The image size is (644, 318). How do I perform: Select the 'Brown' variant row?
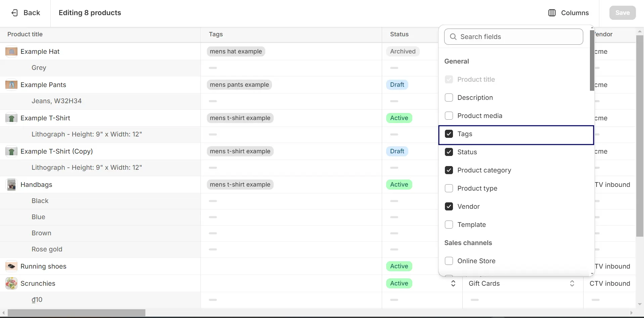[x=100, y=233]
